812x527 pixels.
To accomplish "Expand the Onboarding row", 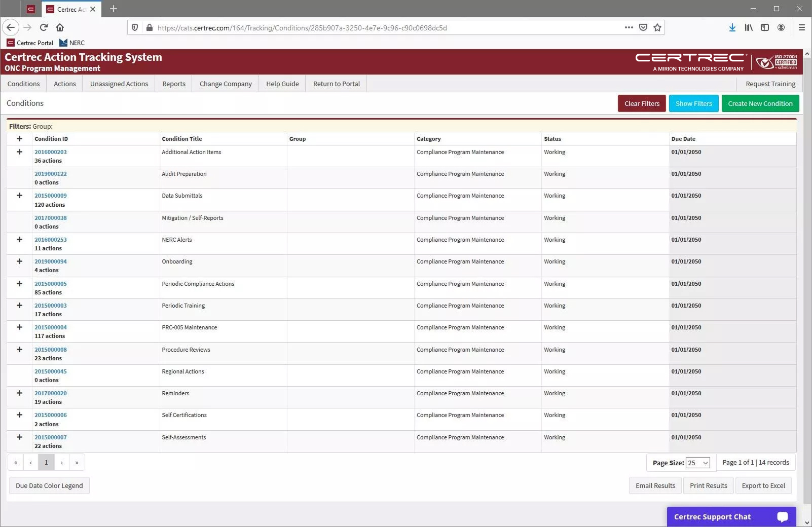I will pyautogui.click(x=19, y=261).
